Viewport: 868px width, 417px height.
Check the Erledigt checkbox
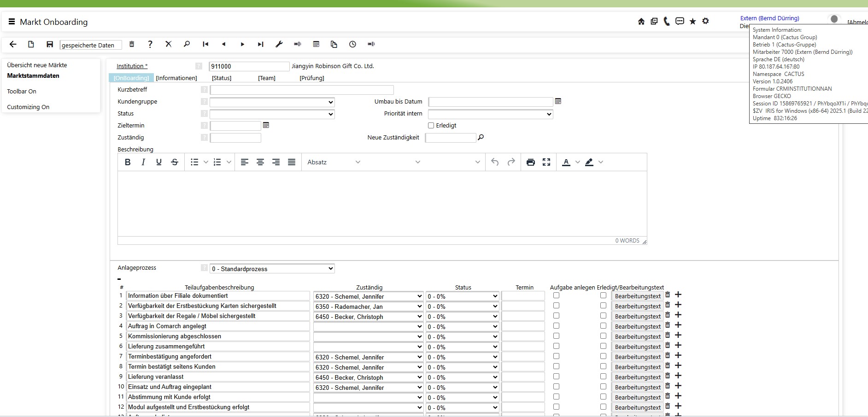coord(431,125)
